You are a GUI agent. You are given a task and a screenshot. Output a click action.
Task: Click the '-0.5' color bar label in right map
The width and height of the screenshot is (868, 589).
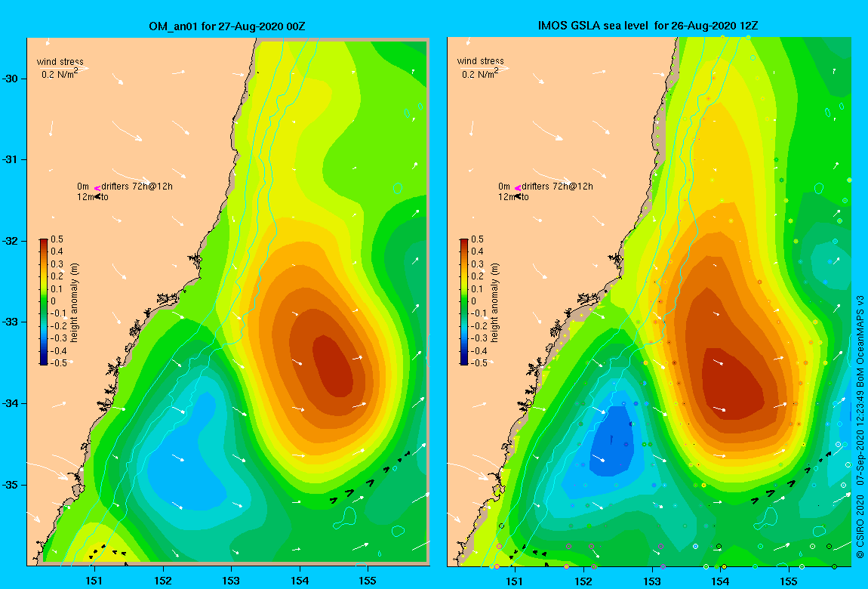pos(478,363)
